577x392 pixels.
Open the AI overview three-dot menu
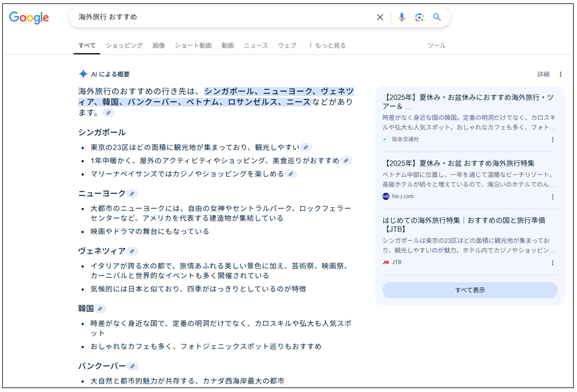(x=561, y=75)
